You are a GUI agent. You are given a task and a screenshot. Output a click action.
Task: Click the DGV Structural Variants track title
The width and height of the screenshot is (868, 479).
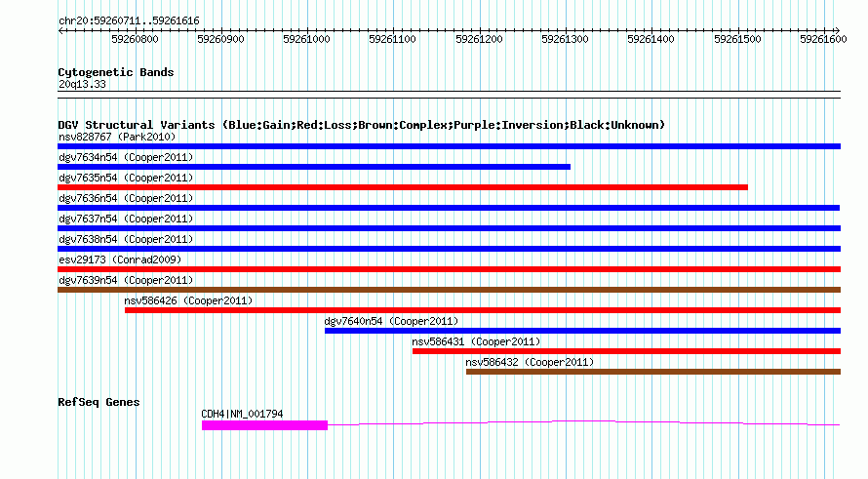click(361, 125)
